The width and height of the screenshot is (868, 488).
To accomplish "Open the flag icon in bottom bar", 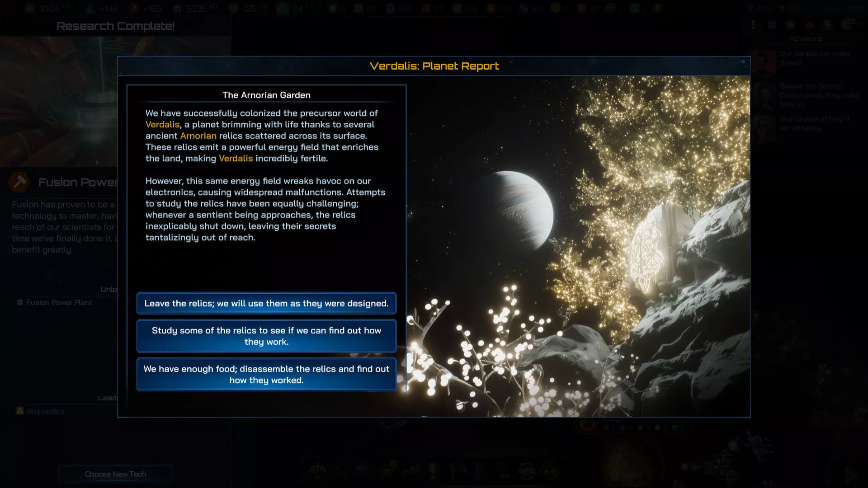I will [x=457, y=471].
